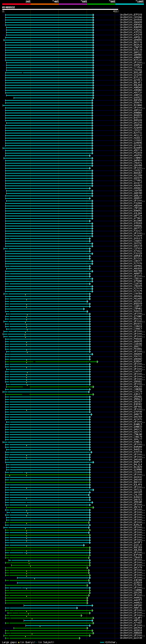Select the UniRef100_B0WRL5 label

131,424
